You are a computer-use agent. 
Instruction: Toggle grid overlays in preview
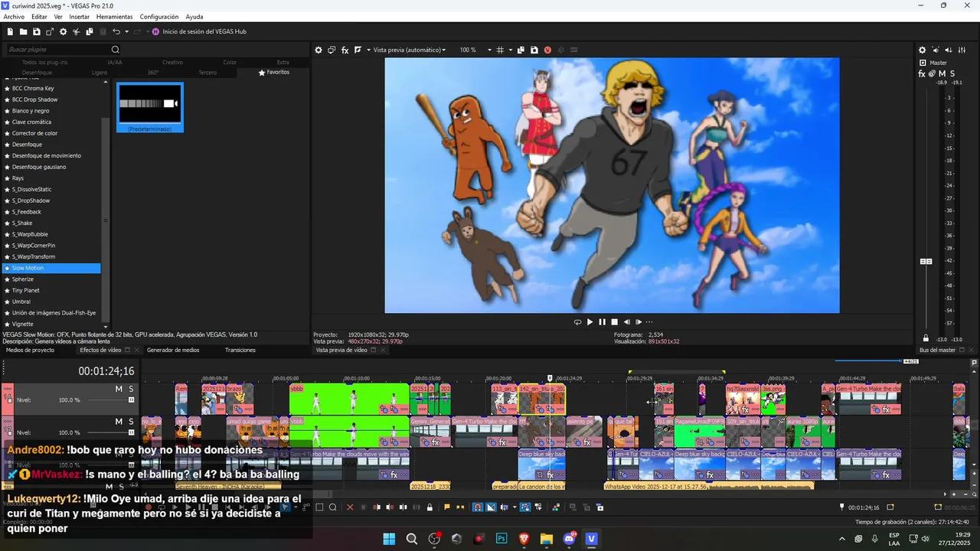click(500, 50)
